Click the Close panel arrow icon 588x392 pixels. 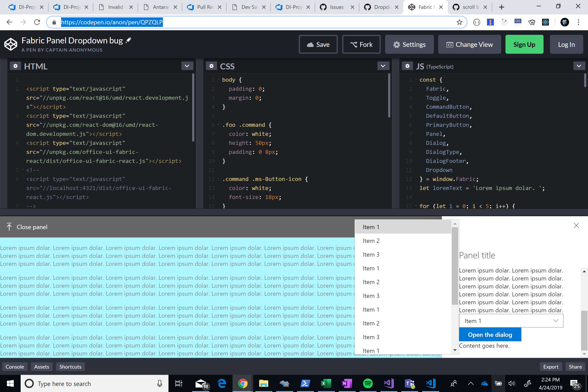[x=9, y=227]
